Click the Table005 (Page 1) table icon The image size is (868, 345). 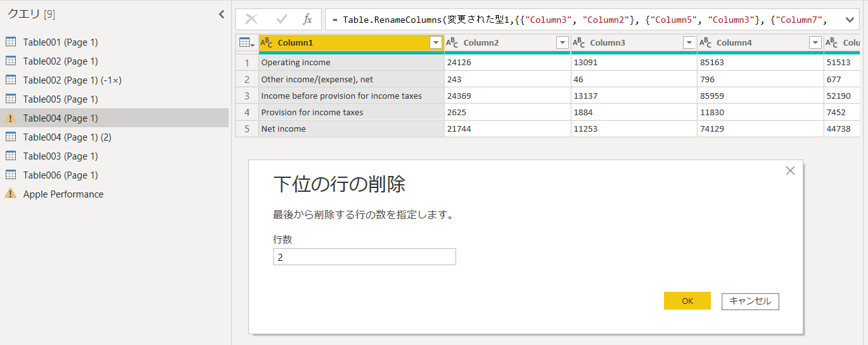(11, 99)
